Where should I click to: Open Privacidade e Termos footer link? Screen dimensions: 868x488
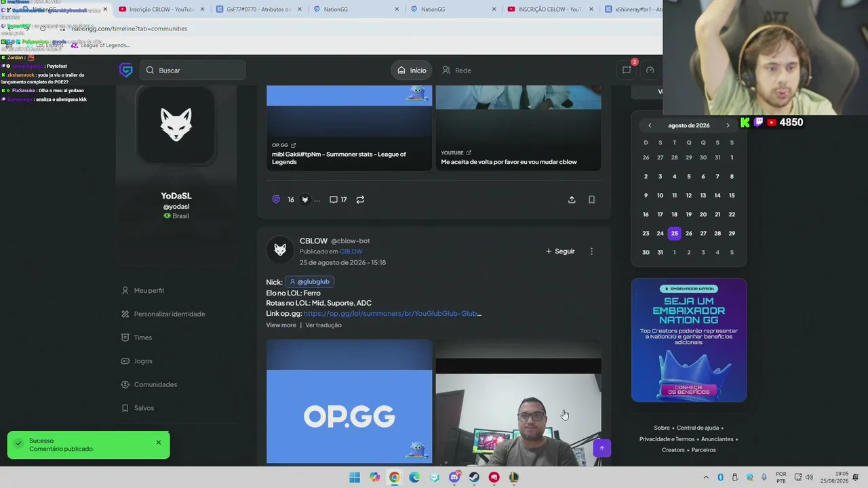(667, 439)
